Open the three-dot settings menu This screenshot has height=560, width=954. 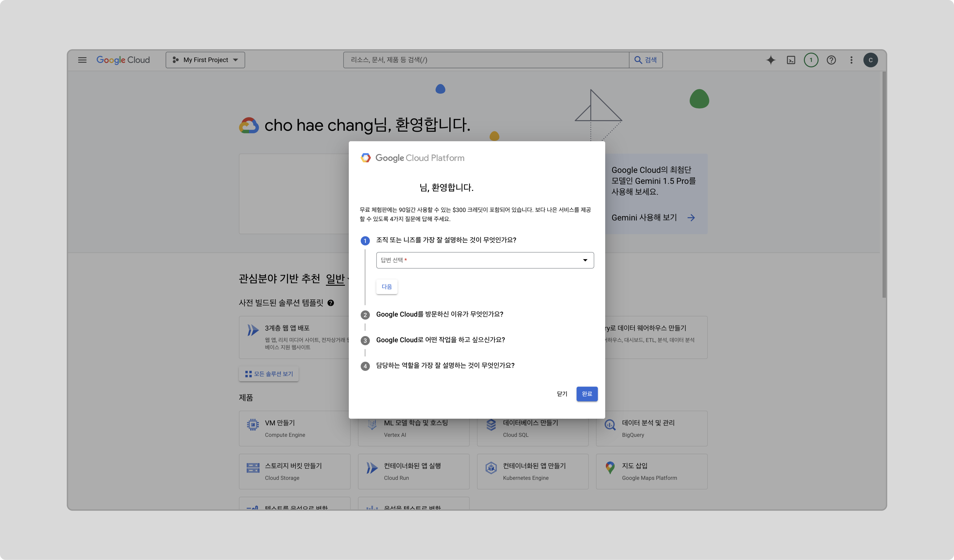click(851, 60)
